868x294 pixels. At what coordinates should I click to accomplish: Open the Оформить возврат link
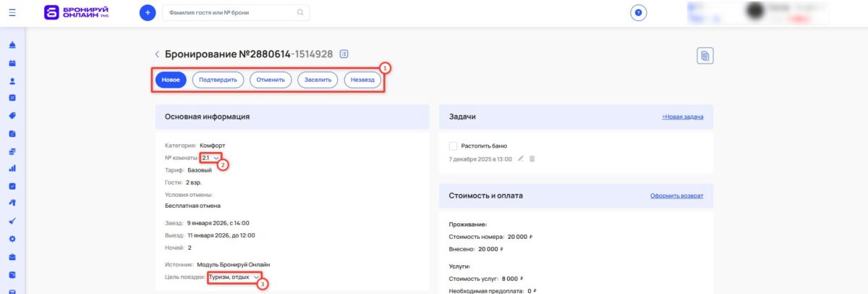pyautogui.click(x=676, y=196)
